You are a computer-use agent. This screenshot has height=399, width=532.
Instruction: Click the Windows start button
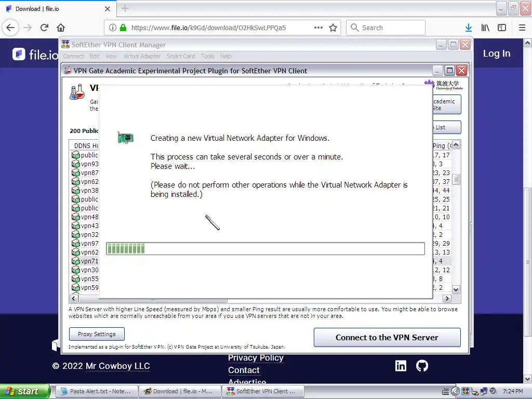[x=25, y=391]
